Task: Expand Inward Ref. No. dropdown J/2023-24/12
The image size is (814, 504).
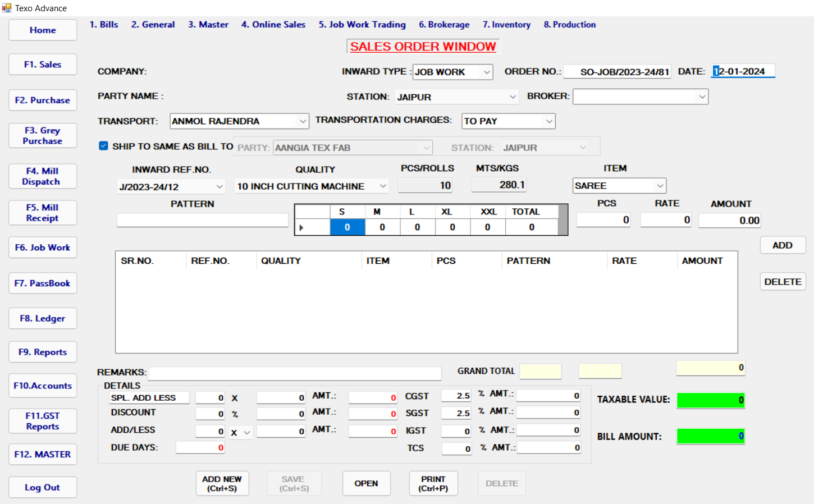Action: 219,186
